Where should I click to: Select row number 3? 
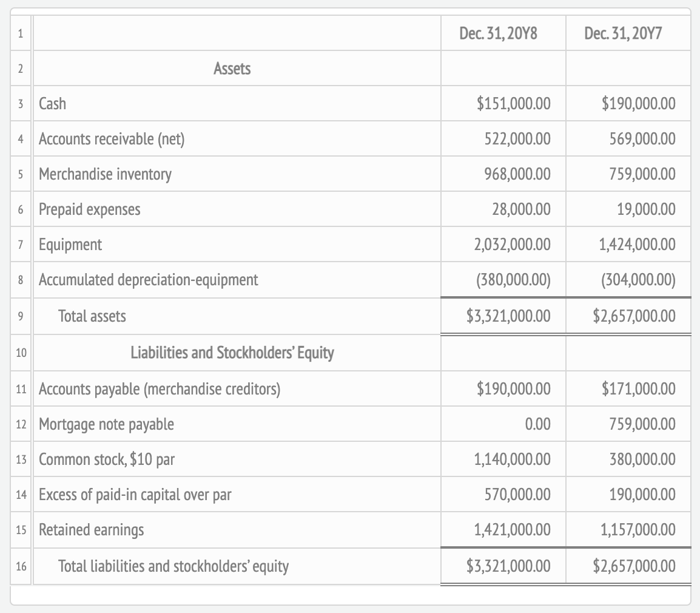(20, 103)
